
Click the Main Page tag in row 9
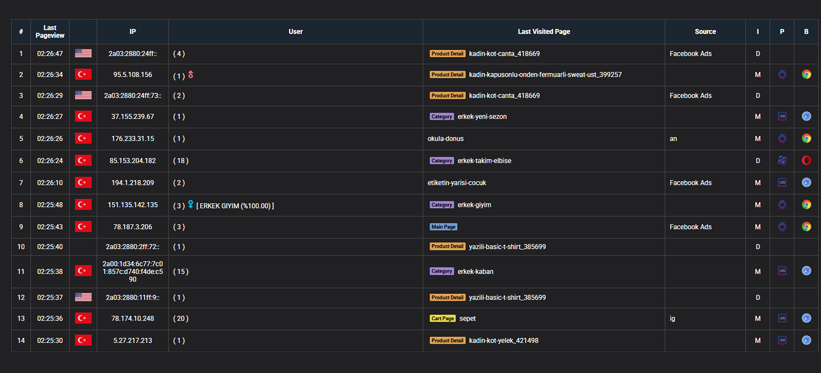click(x=443, y=227)
